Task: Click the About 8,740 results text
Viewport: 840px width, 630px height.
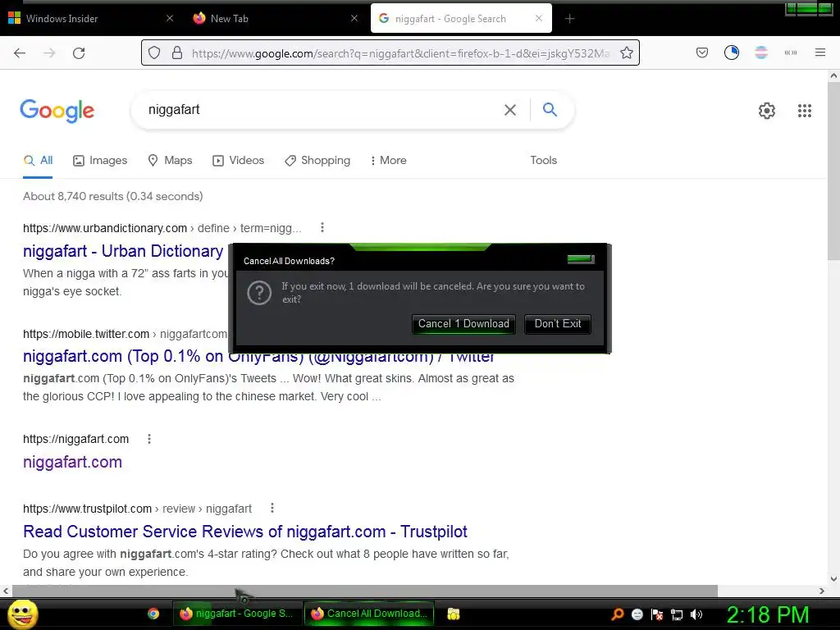Action: coord(113,196)
